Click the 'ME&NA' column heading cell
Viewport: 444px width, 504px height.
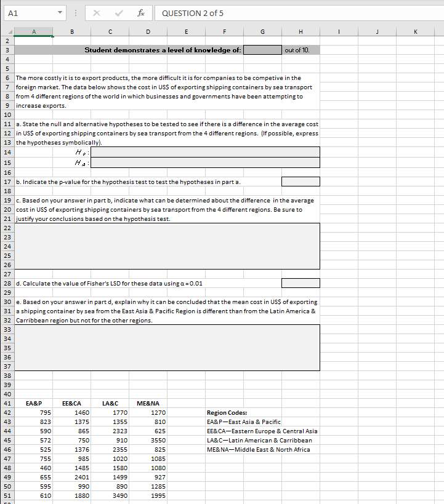click(x=148, y=404)
